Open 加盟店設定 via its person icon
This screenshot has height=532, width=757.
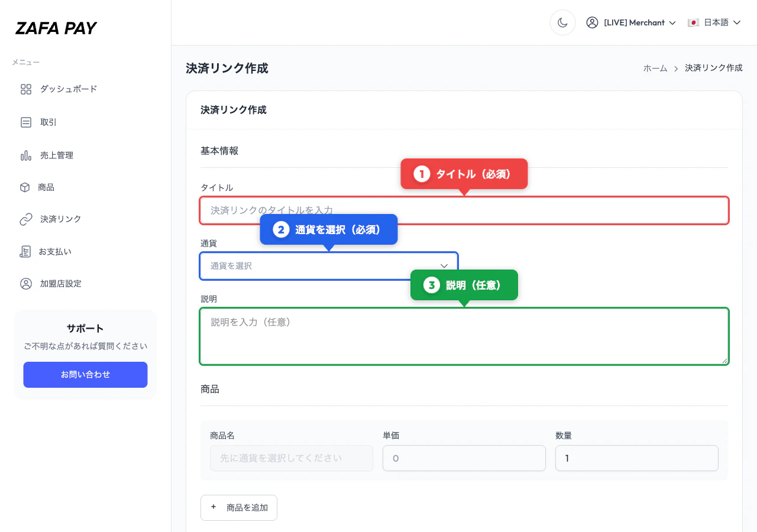coord(25,284)
